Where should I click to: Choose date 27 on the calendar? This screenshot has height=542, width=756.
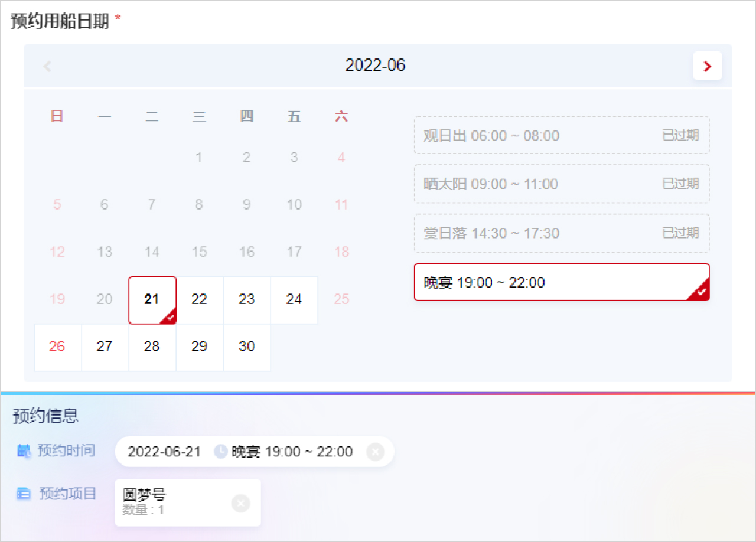[105, 347]
